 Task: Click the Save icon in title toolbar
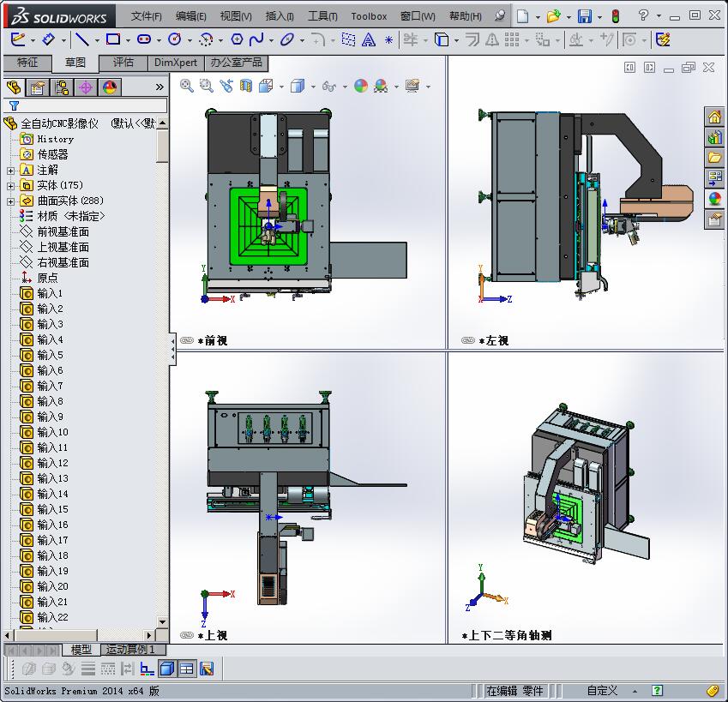[585, 16]
